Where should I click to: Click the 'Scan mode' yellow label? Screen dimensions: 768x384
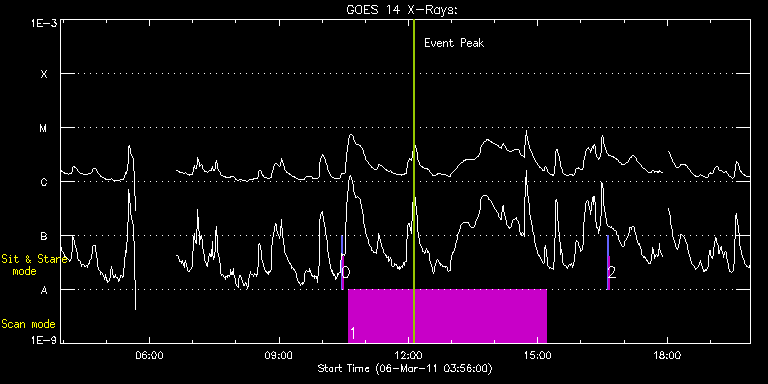click(x=28, y=324)
